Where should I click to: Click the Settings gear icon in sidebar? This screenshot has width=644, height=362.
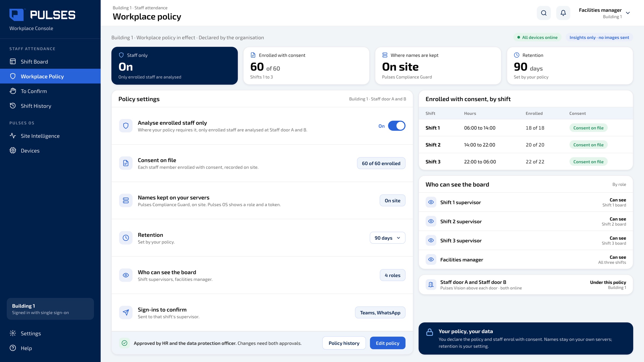click(x=13, y=333)
